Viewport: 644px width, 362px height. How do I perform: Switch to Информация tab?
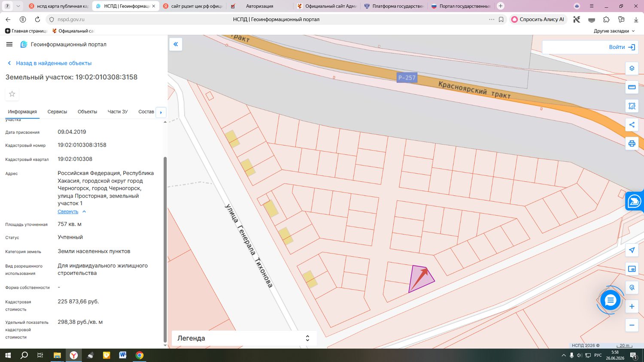(x=22, y=112)
